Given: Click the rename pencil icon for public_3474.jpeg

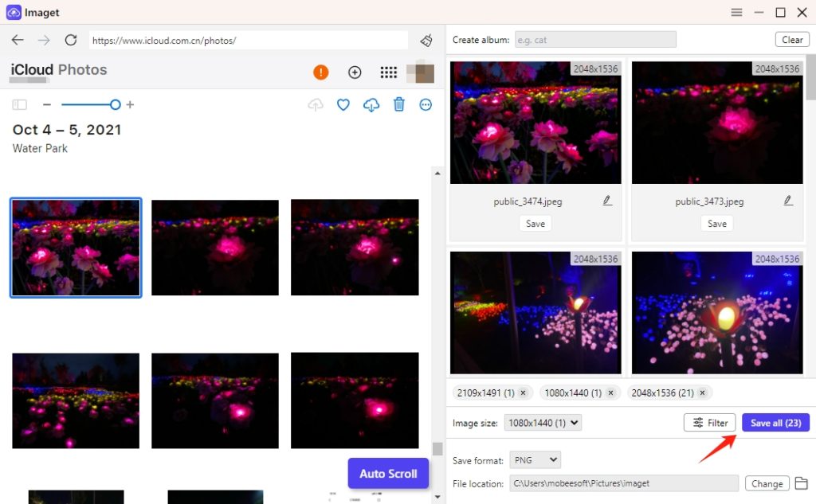Looking at the screenshot, I should pos(606,201).
